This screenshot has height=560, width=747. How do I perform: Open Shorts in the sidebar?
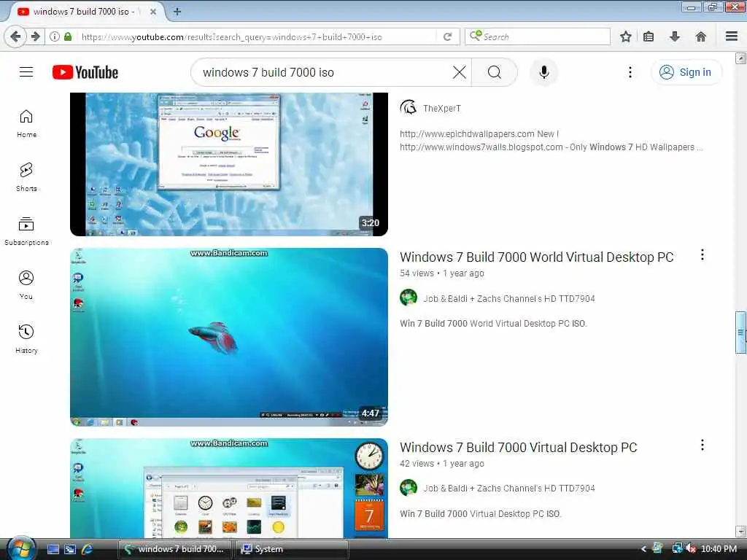click(26, 177)
